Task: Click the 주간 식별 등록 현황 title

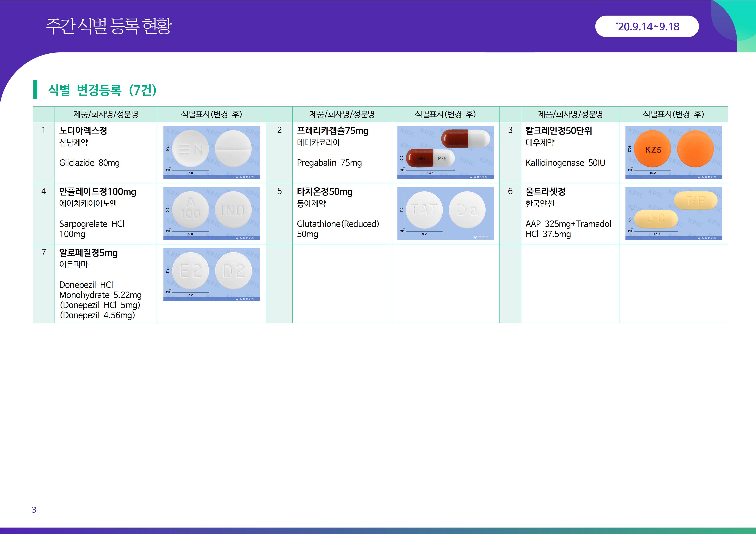Action: coord(109,26)
